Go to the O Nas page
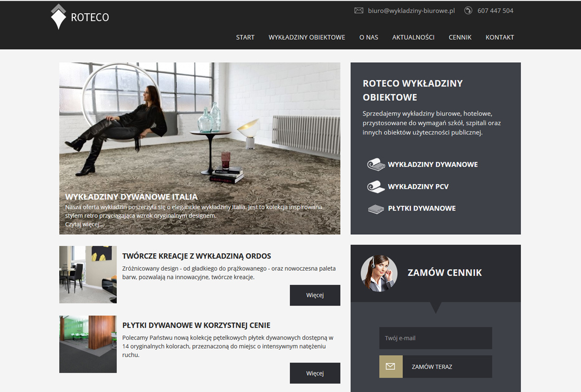Image resolution: width=581 pixels, height=392 pixels. tap(369, 37)
